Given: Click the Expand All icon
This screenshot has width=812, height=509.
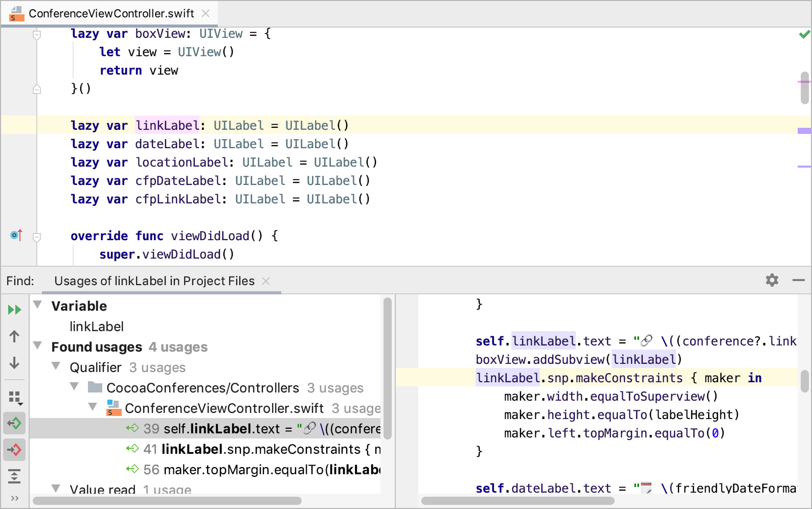Looking at the screenshot, I should pos(14,476).
